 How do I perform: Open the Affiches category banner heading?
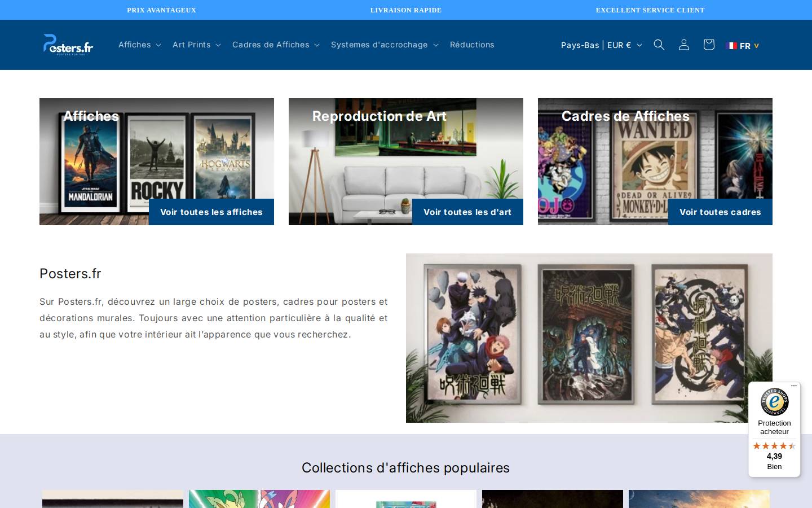[x=91, y=116]
